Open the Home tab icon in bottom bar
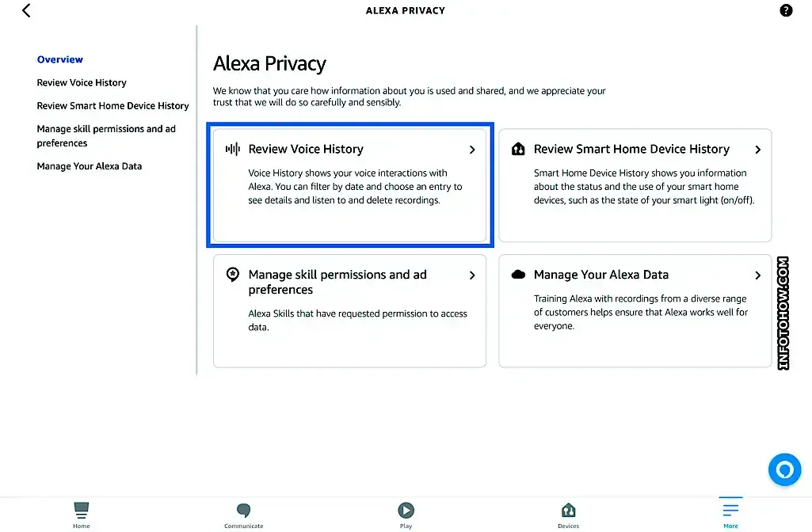The image size is (812, 532). point(82,511)
